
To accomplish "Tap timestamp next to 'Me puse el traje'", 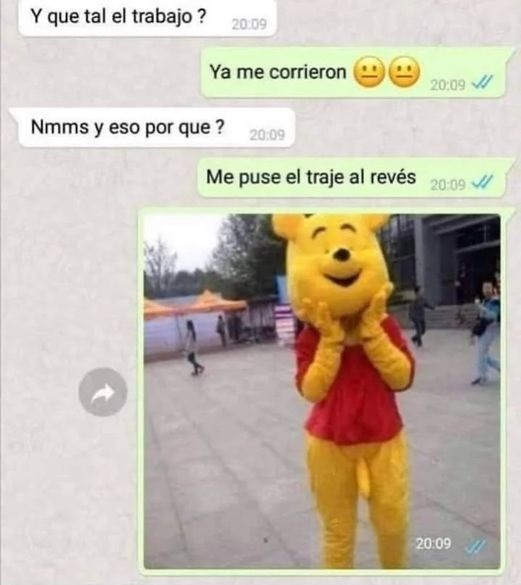I will 448,185.
